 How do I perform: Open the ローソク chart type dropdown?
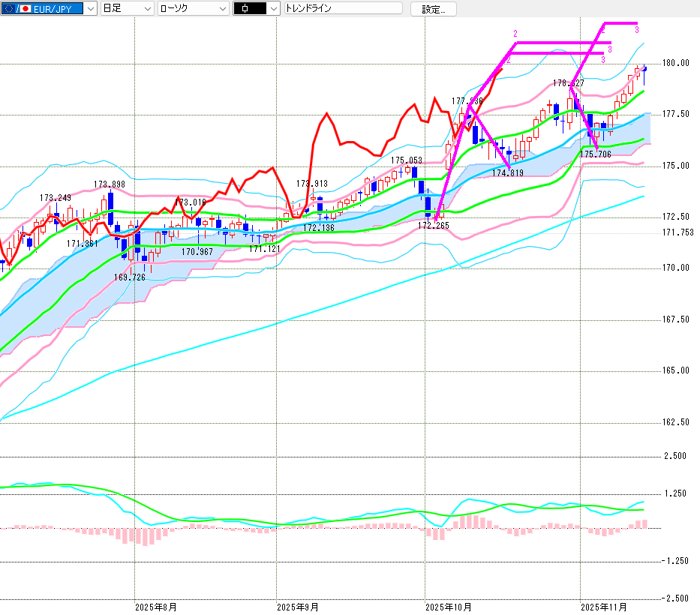[x=222, y=9]
